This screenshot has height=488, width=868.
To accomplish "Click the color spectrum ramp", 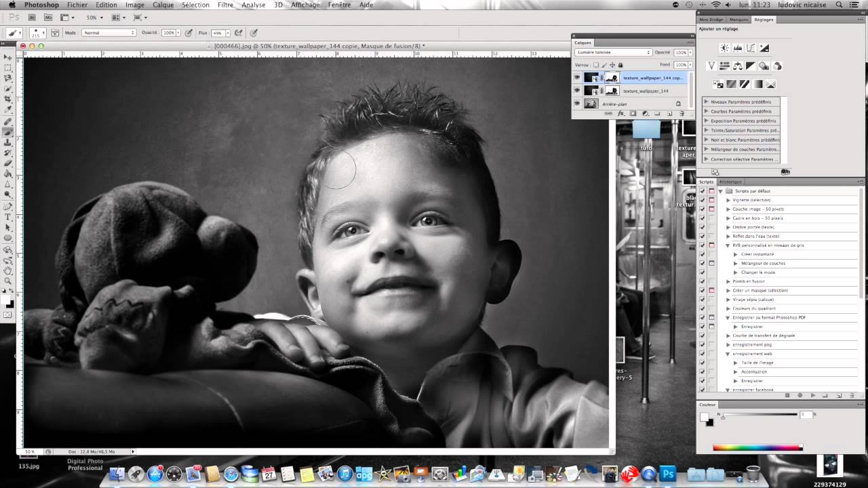I will tap(758, 447).
